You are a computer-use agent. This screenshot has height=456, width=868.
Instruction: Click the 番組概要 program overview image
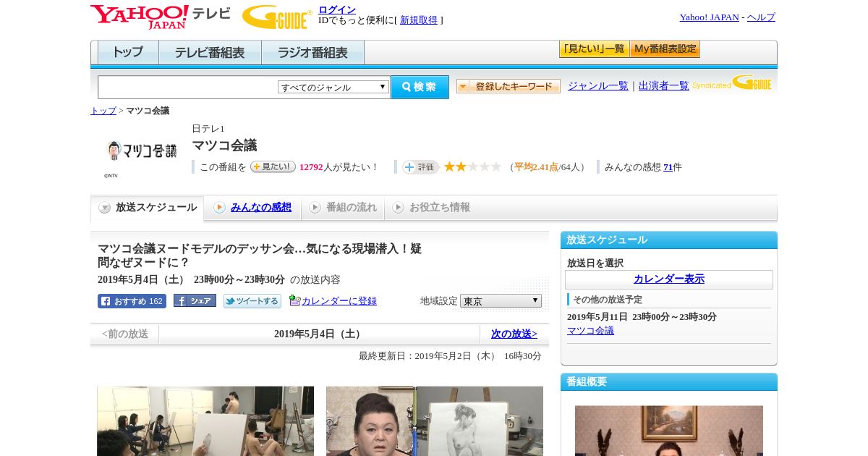point(669,431)
